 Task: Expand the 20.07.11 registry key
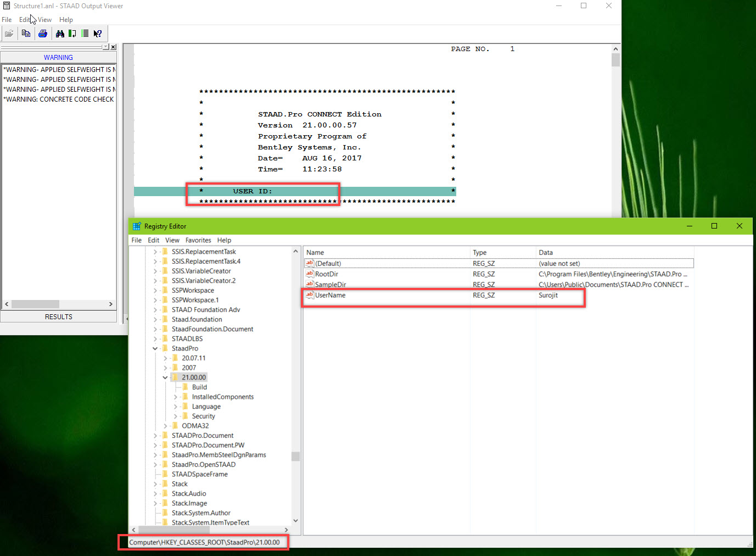point(165,358)
